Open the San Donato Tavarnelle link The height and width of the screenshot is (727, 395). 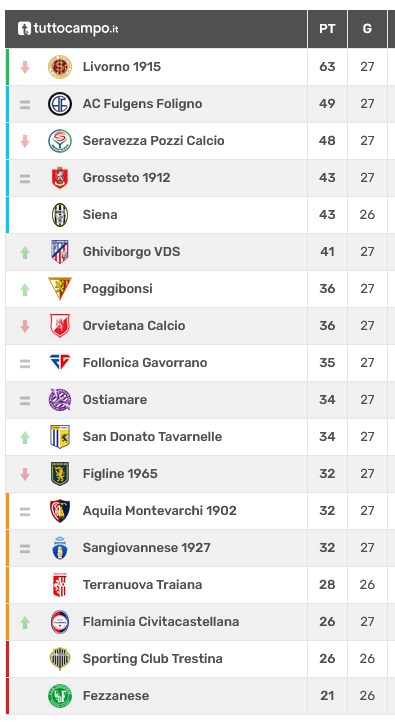[x=153, y=436]
